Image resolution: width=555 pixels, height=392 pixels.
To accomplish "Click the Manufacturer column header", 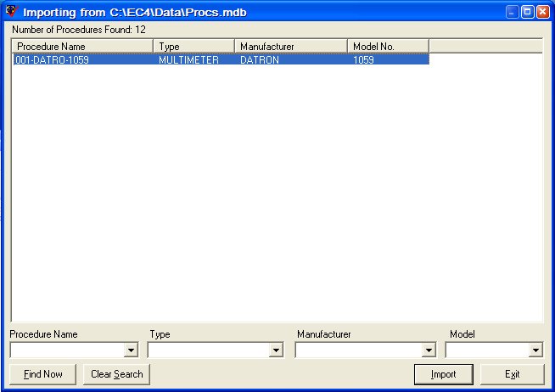I will pyautogui.click(x=290, y=46).
